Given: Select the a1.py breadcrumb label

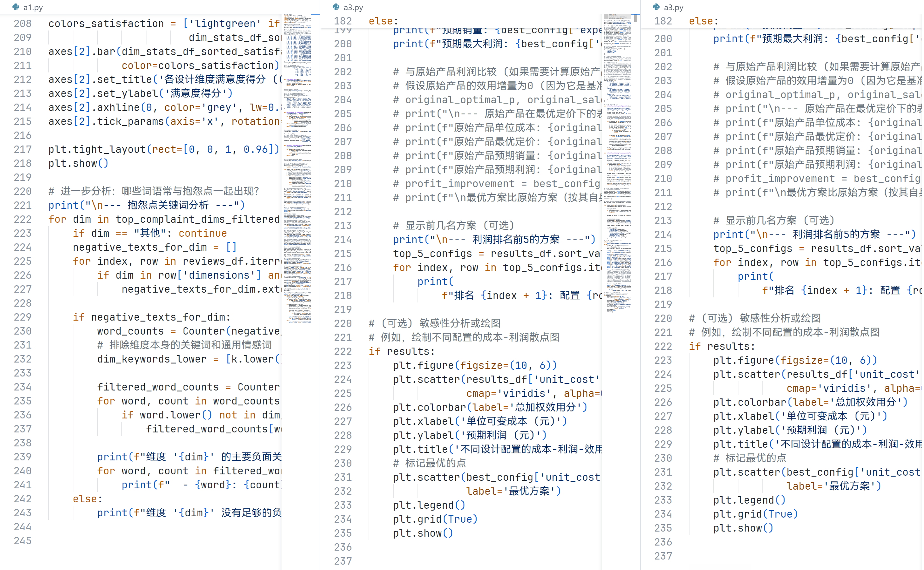Looking at the screenshot, I should (x=33, y=8).
